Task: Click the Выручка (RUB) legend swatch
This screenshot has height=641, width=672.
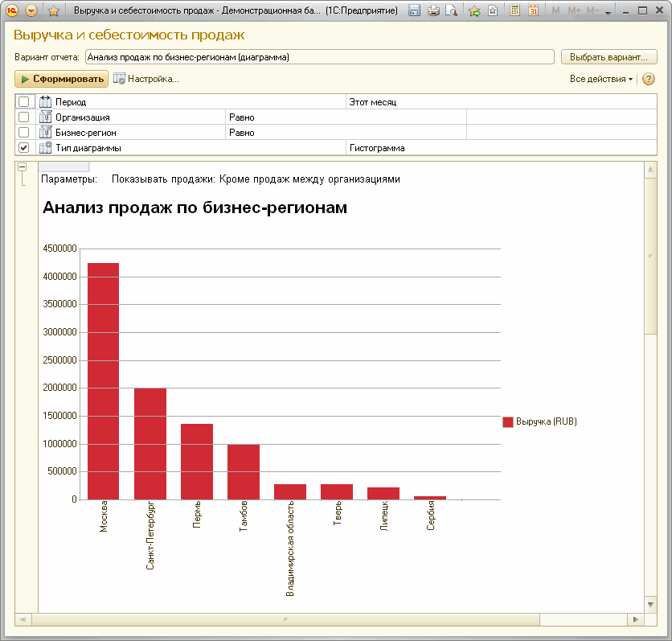Action: [x=507, y=421]
